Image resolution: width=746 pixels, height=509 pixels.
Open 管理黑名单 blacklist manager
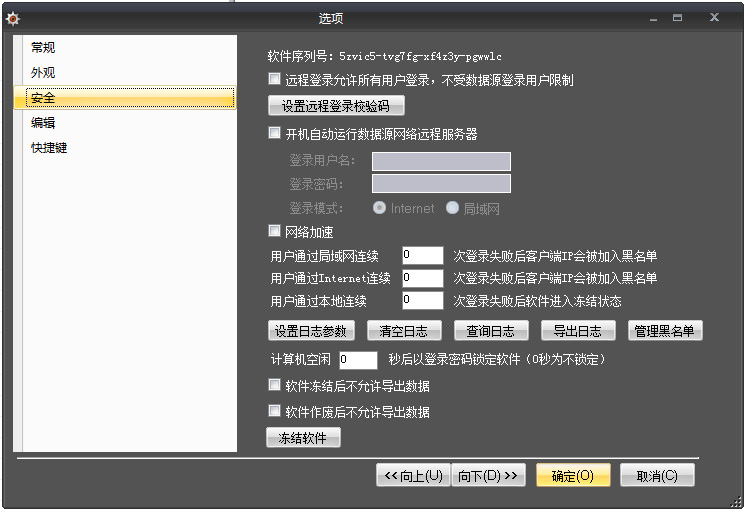pyautogui.click(x=666, y=331)
